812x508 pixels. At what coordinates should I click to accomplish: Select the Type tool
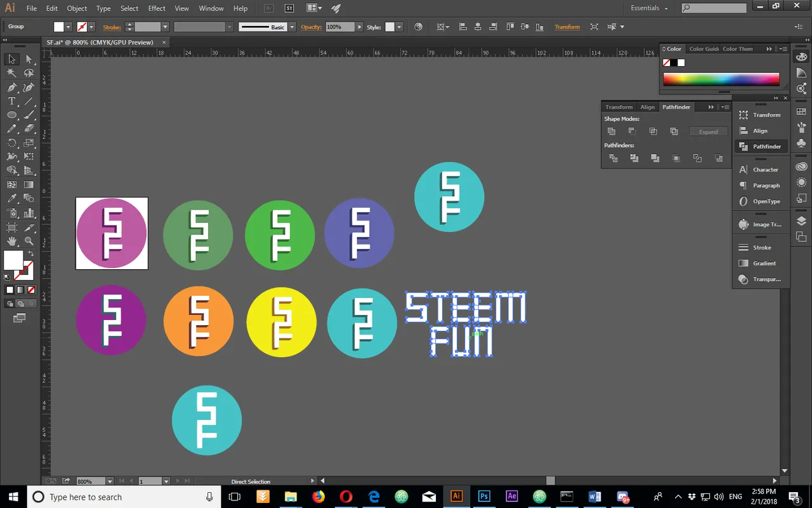(x=11, y=102)
